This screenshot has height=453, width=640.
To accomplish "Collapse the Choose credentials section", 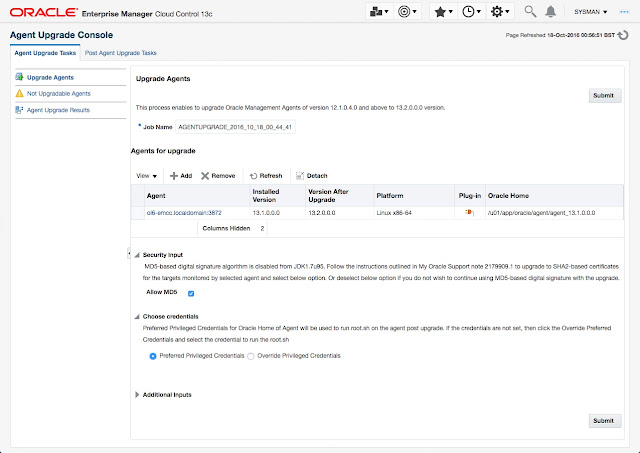I will tap(137, 317).
